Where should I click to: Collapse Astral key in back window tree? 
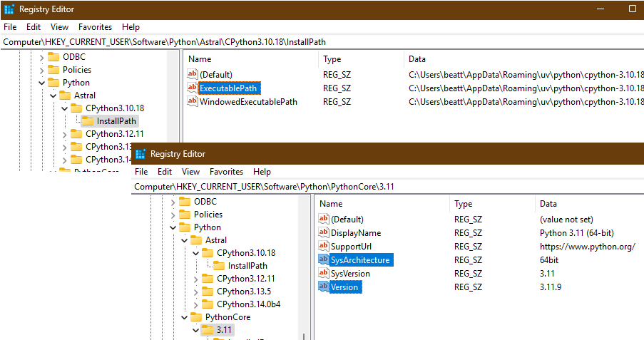(53, 96)
